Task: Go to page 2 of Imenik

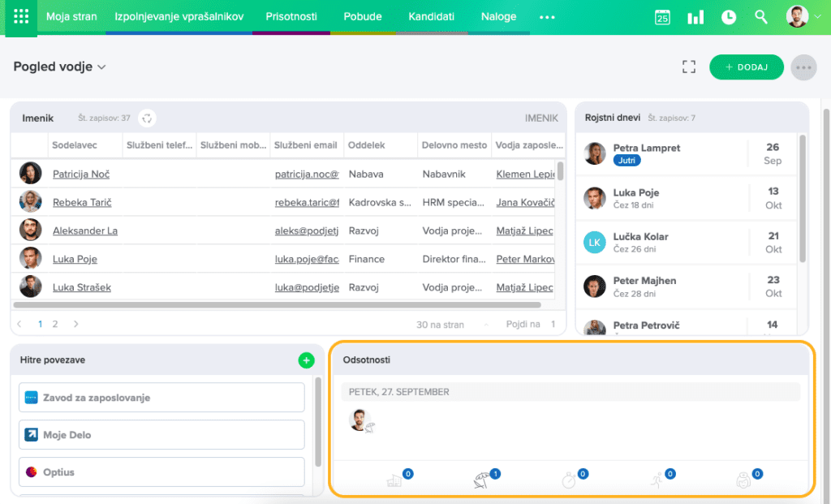Action: point(55,324)
